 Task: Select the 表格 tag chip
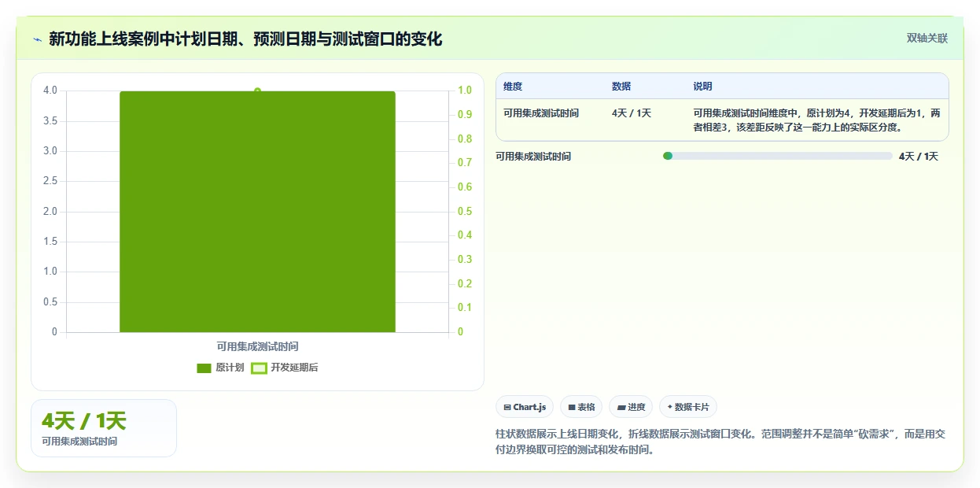(581, 407)
